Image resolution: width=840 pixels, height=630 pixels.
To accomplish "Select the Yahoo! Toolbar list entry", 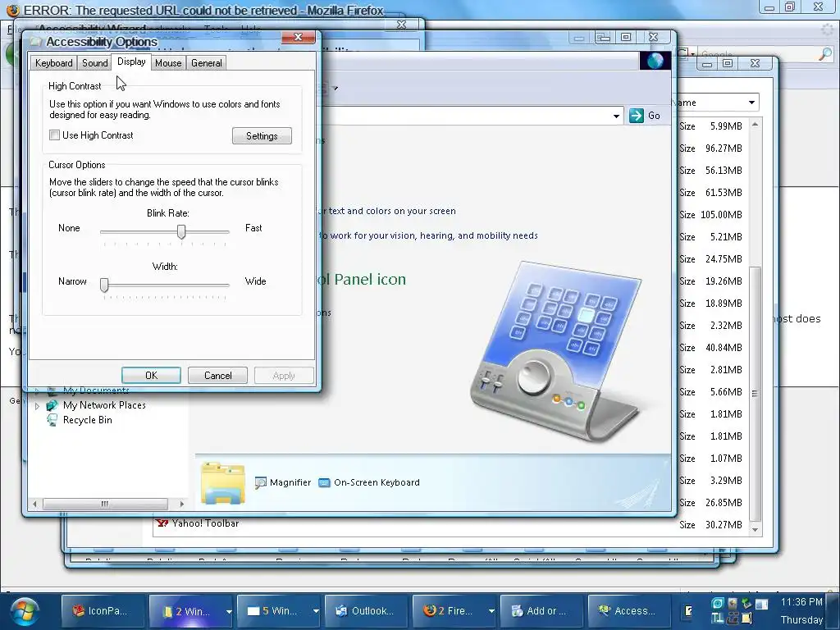I will (x=205, y=523).
